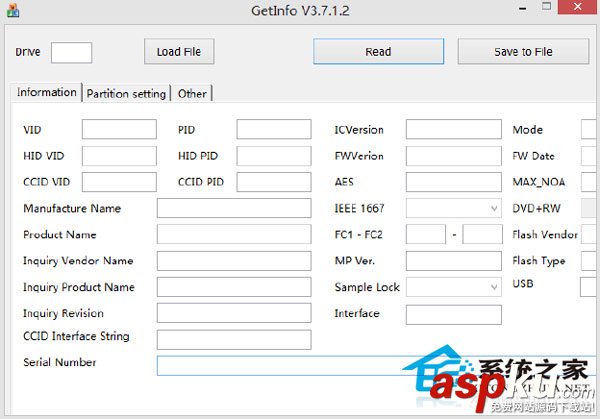Click the VID field

coord(119,129)
